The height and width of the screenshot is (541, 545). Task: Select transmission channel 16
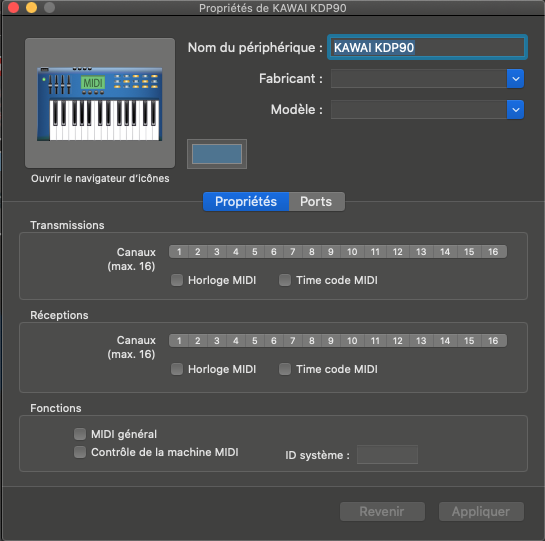[493, 252]
